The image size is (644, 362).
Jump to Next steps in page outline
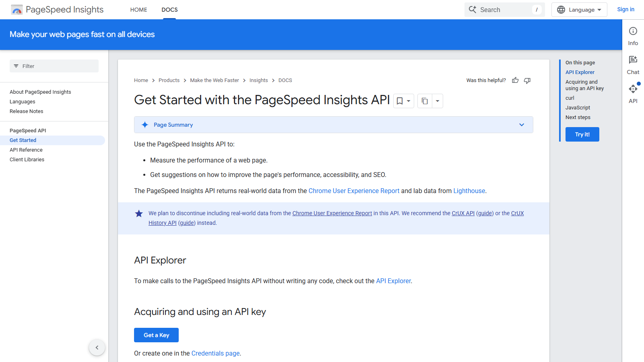coord(578,117)
